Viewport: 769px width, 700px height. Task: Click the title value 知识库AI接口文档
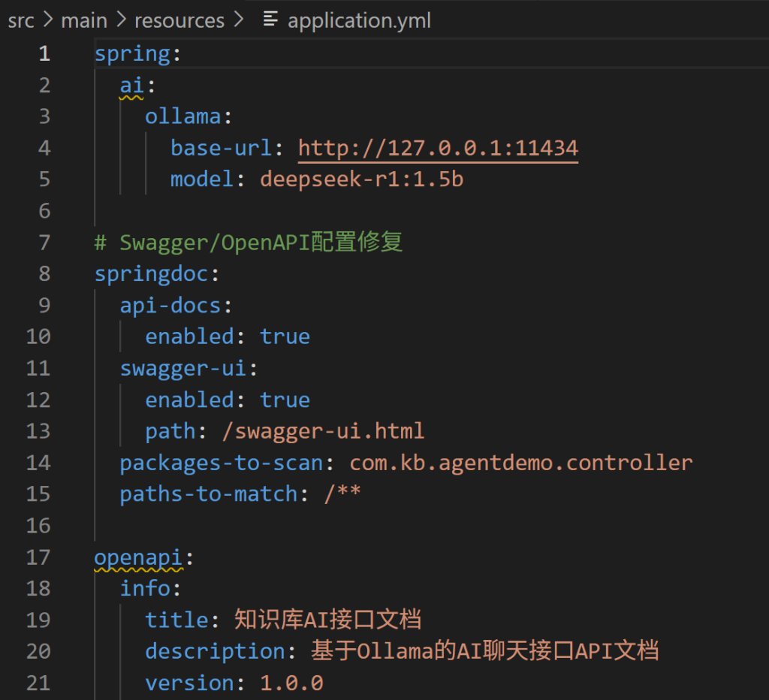coord(327,620)
